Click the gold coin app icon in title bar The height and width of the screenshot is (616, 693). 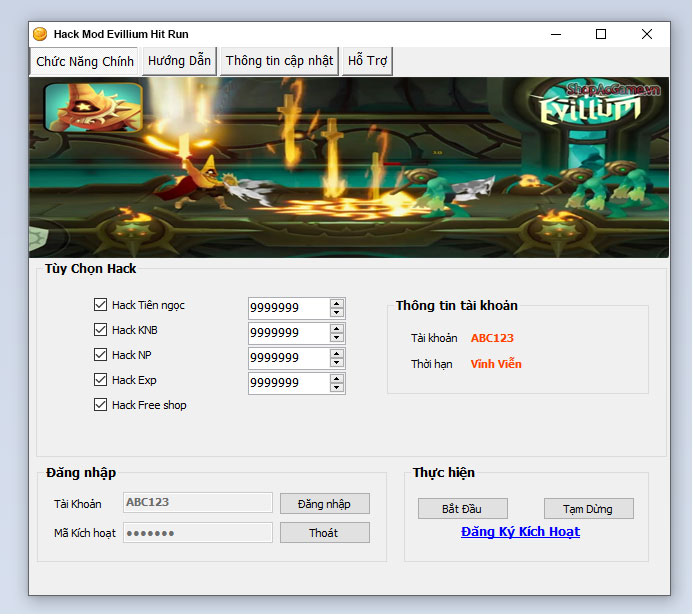click(x=40, y=34)
